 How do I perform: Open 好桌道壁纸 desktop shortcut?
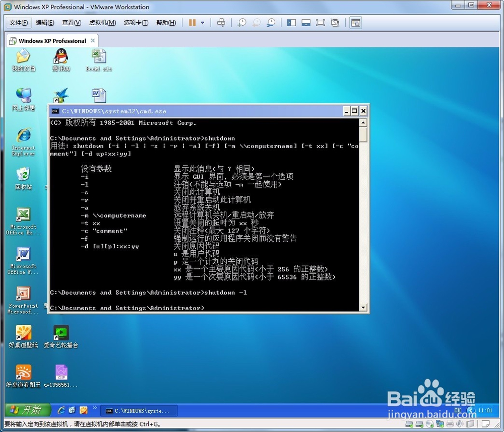point(24,337)
